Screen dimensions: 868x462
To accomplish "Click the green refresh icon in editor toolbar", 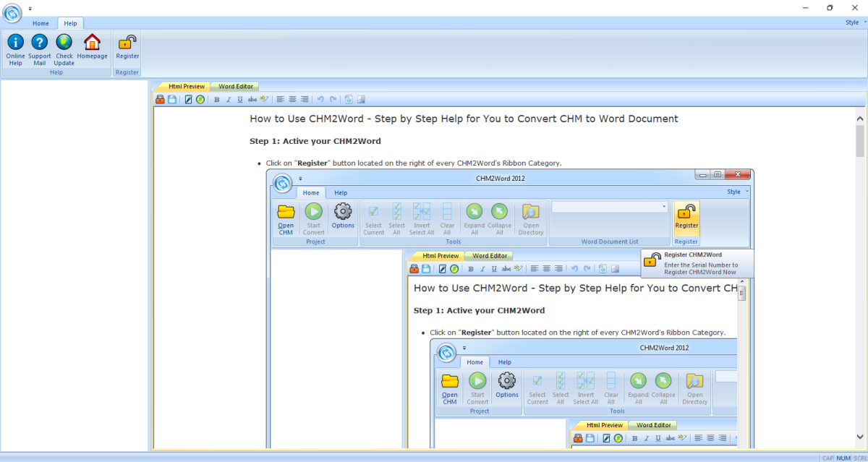I will 200,100.
